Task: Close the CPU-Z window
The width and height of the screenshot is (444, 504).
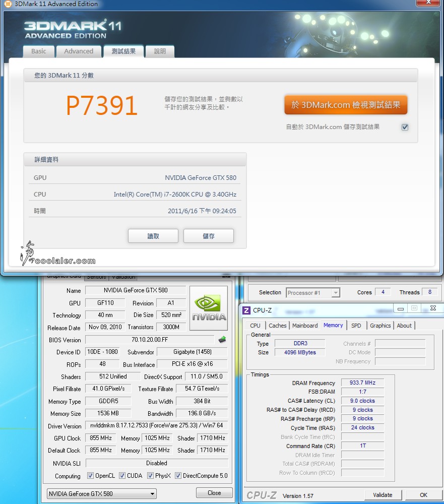Action: coord(433,308)
